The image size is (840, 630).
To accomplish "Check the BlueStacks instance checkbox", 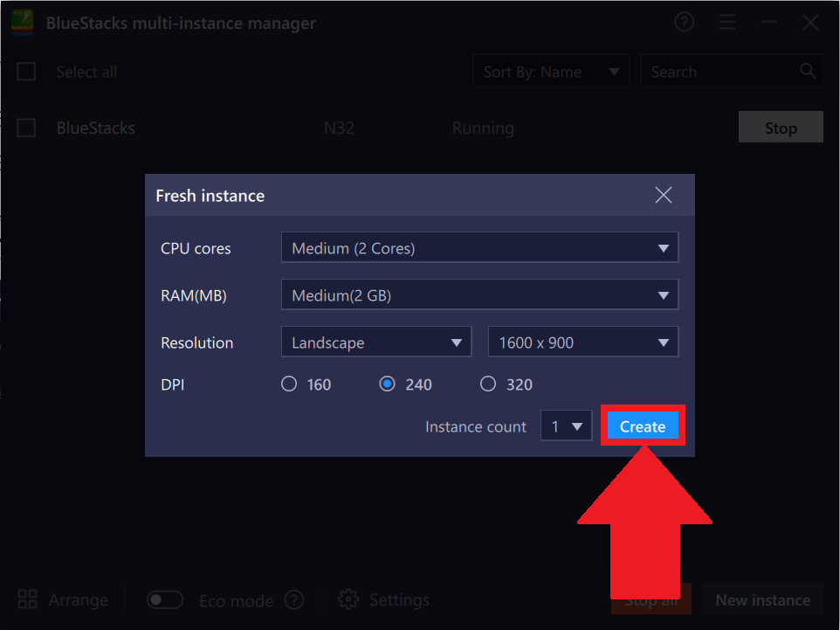I will click(26, 128).
